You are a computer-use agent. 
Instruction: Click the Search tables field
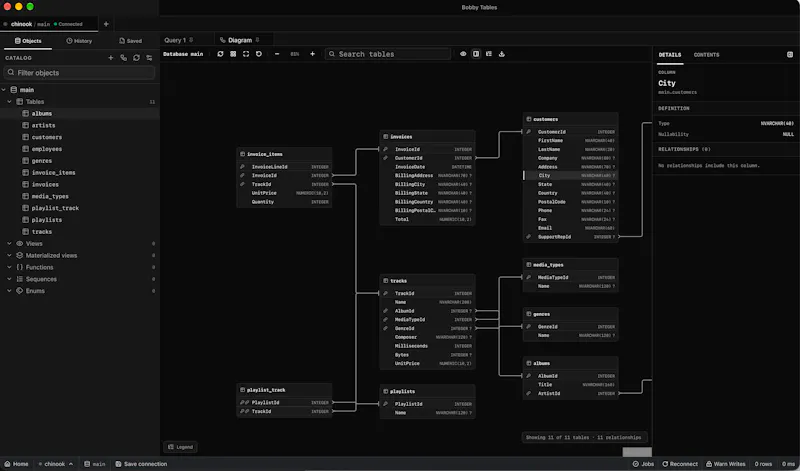click(x=388, y=54)
